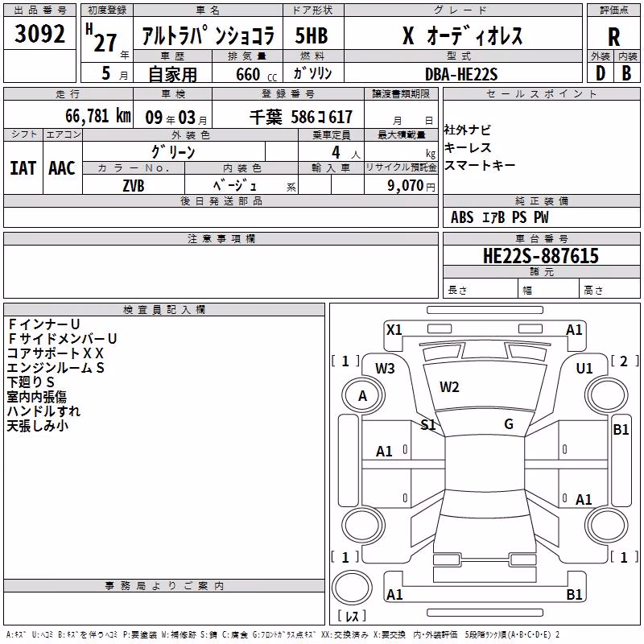Click the B1 mark on the right side sill
Image resolution: width=644 pixels, height=644 pixels.
click(621, 430)
